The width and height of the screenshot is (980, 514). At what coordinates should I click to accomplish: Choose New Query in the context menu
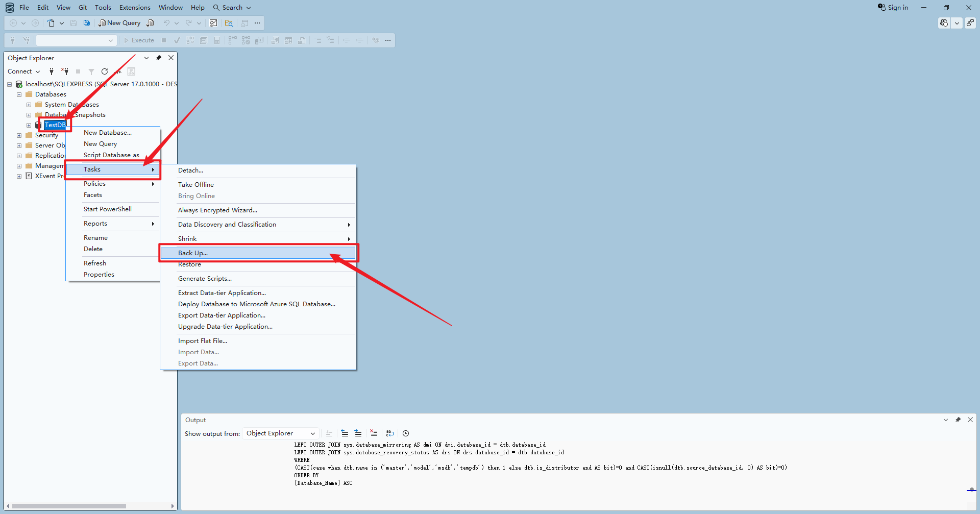(x=113, y=144)
